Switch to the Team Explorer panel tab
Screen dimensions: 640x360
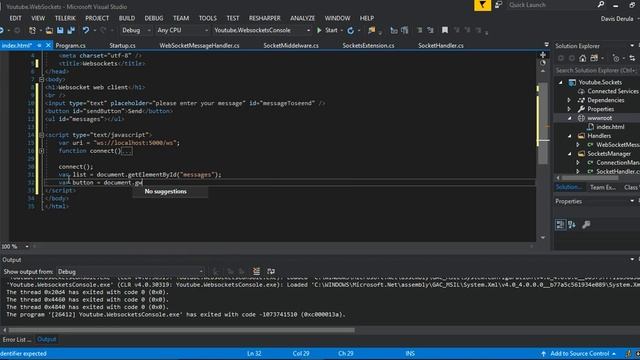coord(602,187)
